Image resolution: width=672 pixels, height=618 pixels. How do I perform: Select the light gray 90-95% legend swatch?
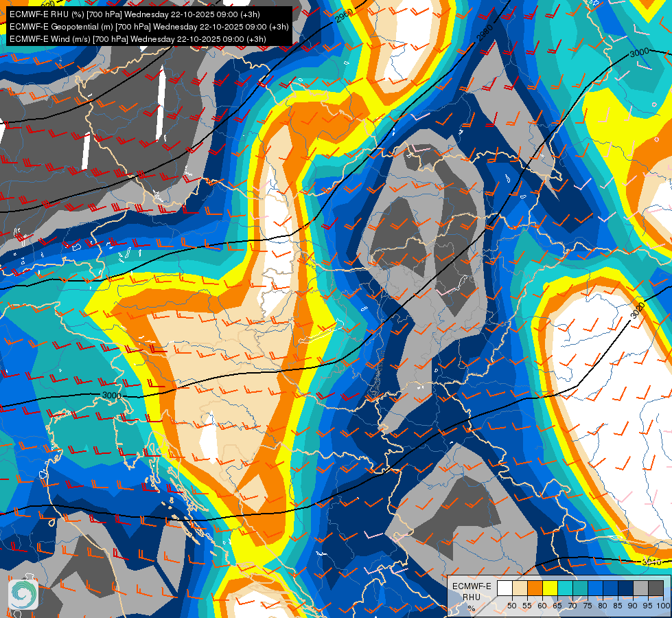click(x=640, y=588)
